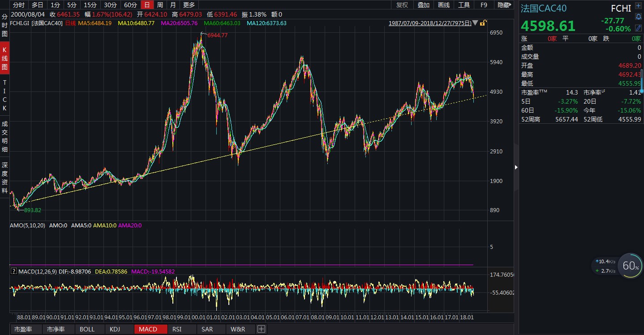Viewport: 644px width, 335px height.
Task: Click the MA20:6505.76 label
Action: pos(179,23)
